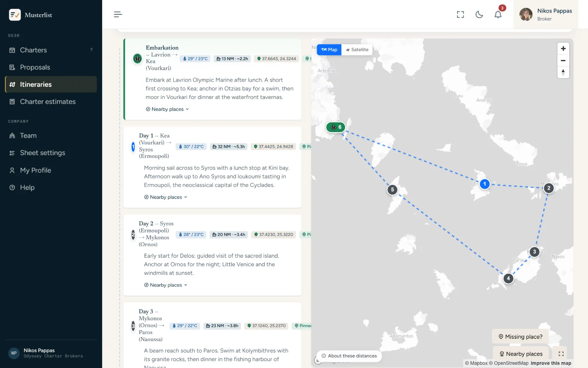
Task: Click the 28° / 23°C temperature chip
Action: [x=191, y=234]
